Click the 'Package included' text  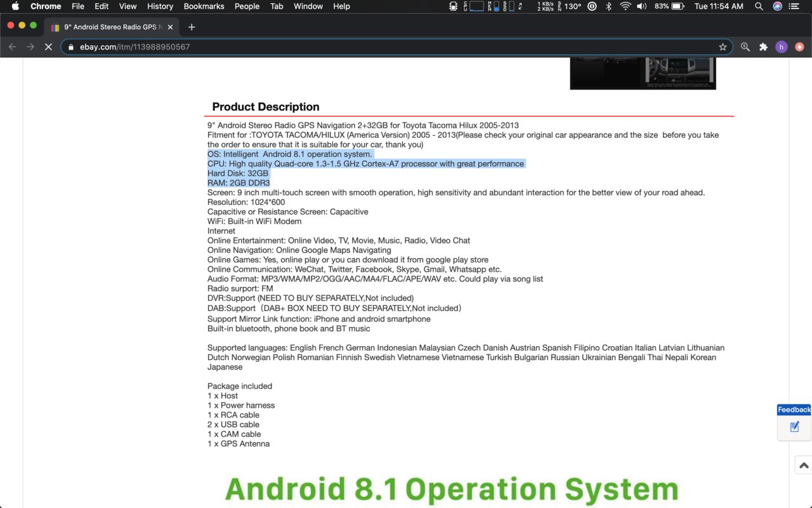(240, 386)
